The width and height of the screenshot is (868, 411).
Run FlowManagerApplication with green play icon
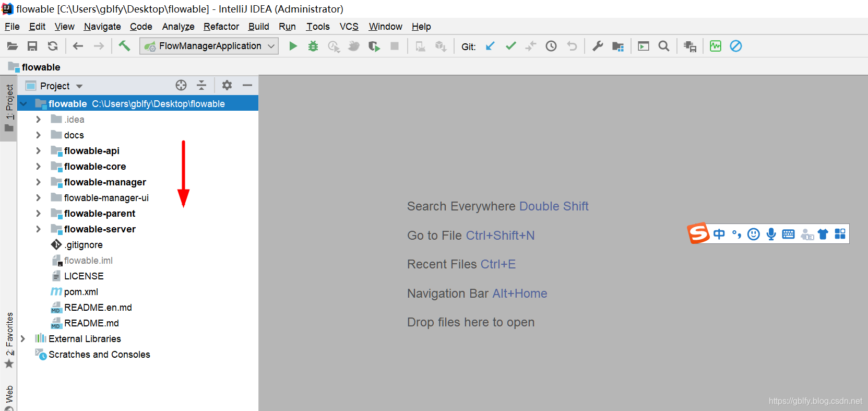tap(293, 46)
